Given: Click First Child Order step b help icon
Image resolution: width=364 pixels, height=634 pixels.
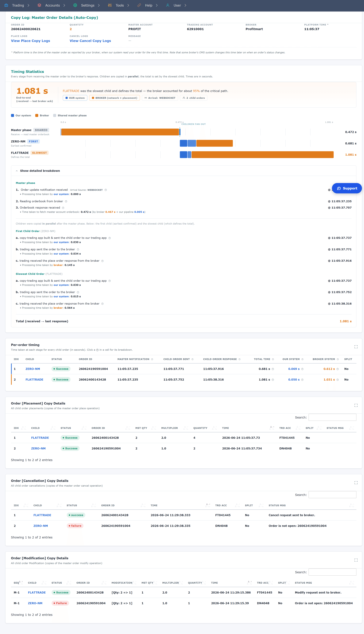Looking at the screenshot, I should pos(78,250).
